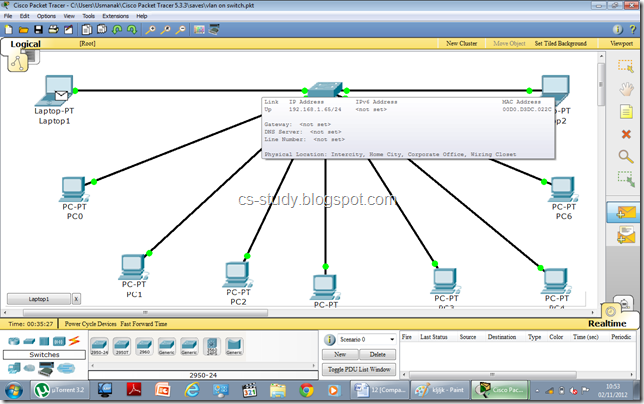Click the Network Information icon in toolbar

click(x=617, y=30)
